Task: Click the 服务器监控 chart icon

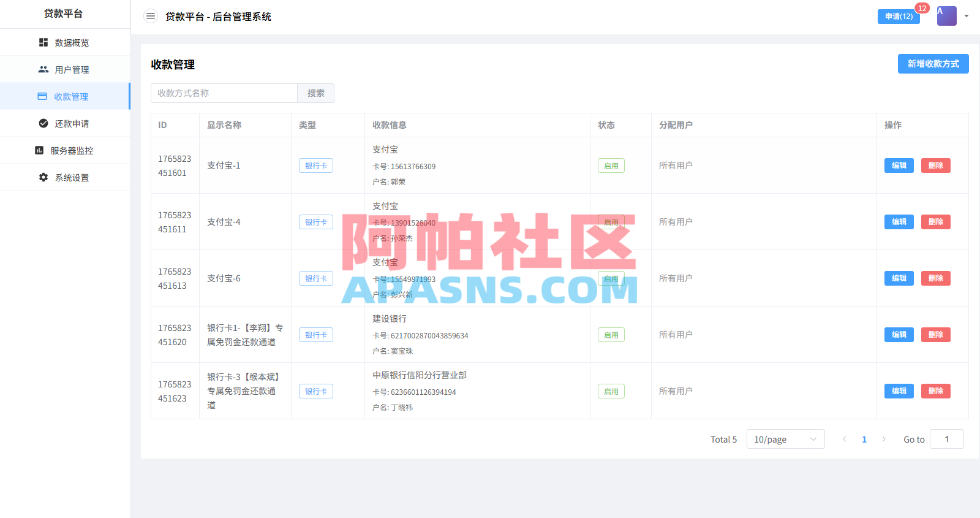Action: pos(39,150)
